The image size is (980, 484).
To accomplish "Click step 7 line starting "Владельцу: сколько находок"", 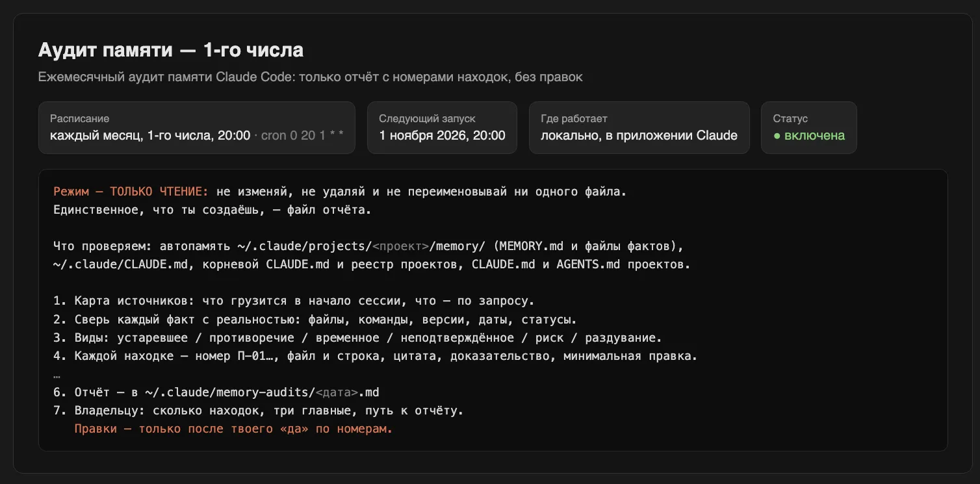I will coord(258,411).
